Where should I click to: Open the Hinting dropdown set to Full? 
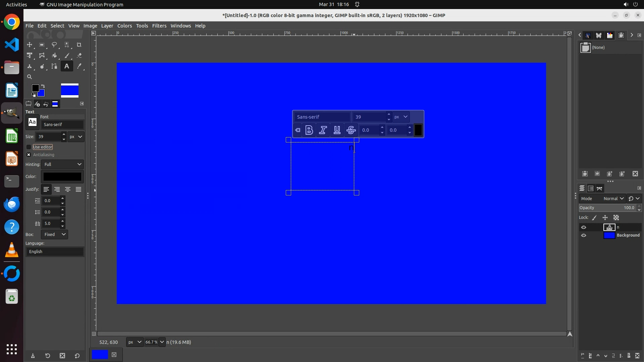click(62, 164)
